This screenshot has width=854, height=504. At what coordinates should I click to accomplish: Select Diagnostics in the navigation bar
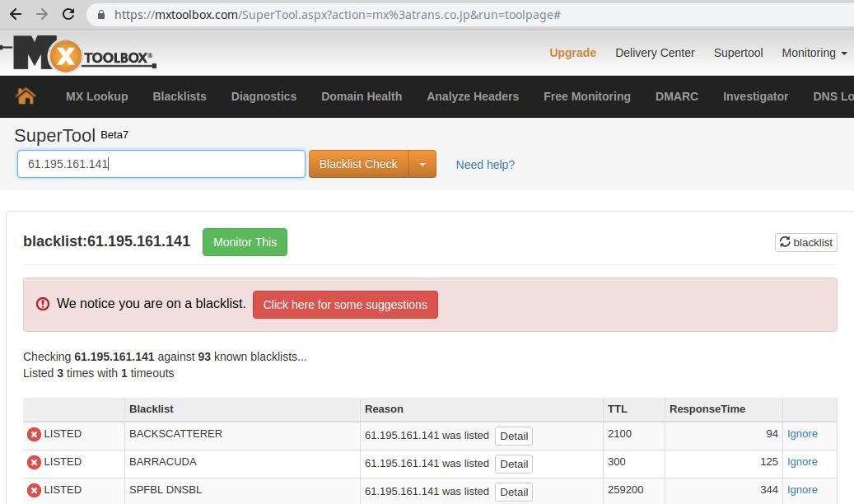click(264, 96)
